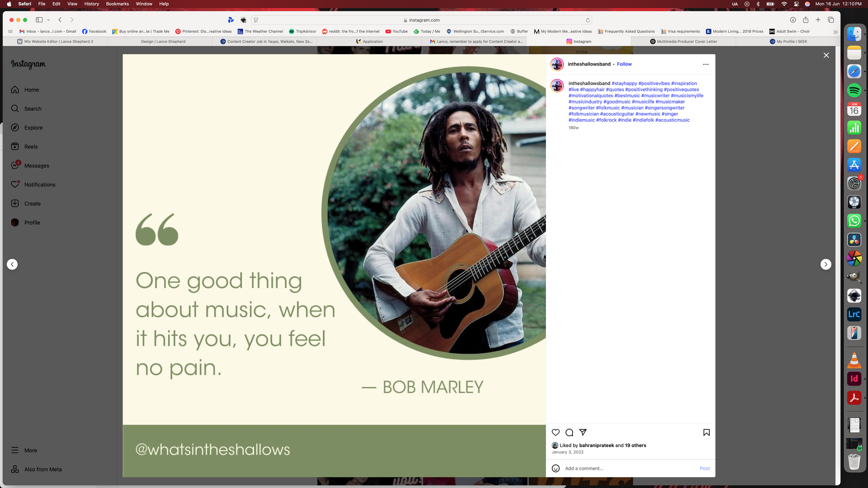Toggle Safari sidebar visibility
This screenshot has height=488, width=868.
click(x=39, y=20)
